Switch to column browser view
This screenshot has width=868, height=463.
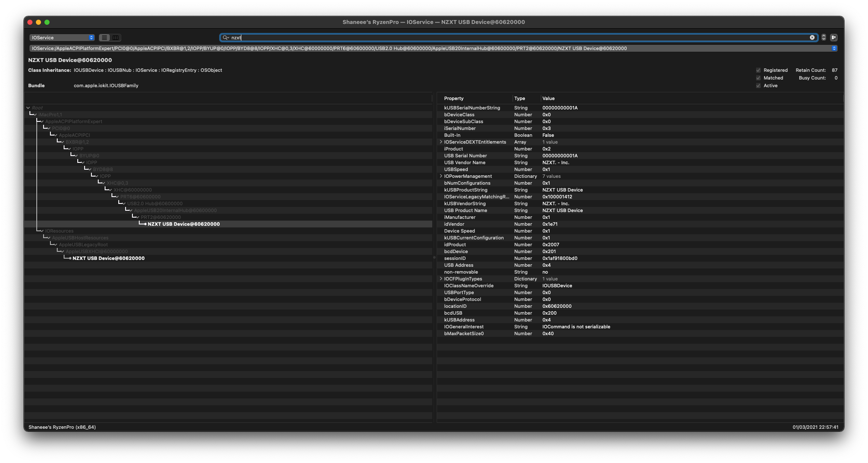pos(116,38)
